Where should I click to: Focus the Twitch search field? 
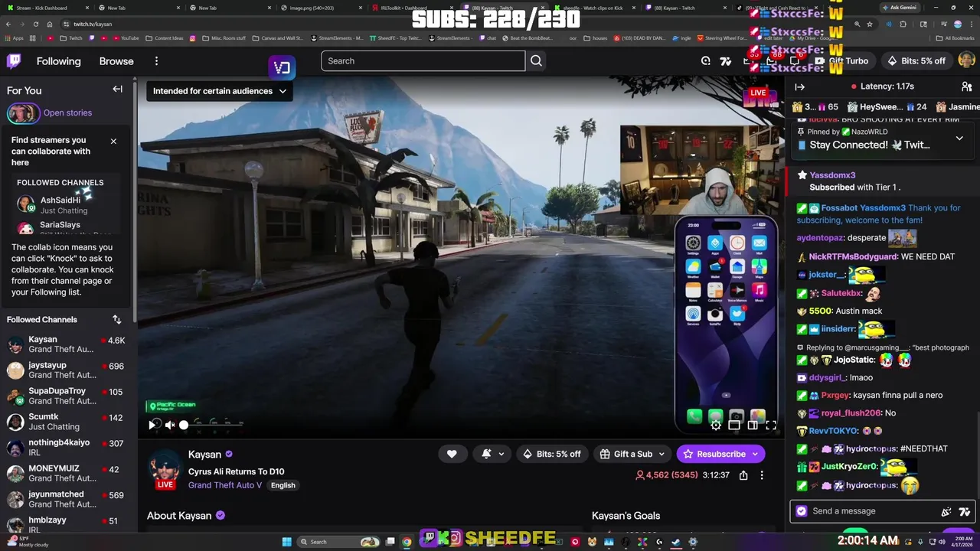tap(423, 61)
